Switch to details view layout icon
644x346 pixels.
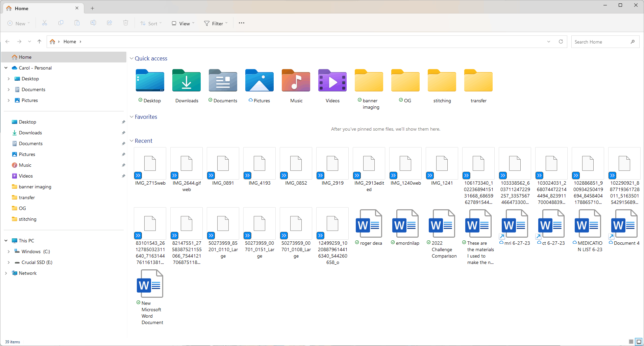tap(631, 342)
